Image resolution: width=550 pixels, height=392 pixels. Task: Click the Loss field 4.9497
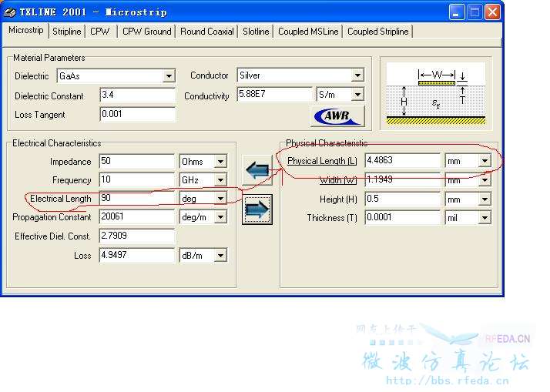coord(137,255)
